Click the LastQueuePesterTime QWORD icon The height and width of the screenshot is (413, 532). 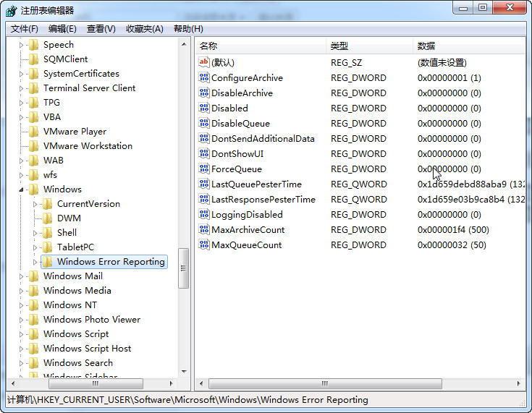[x=204, y=184]
